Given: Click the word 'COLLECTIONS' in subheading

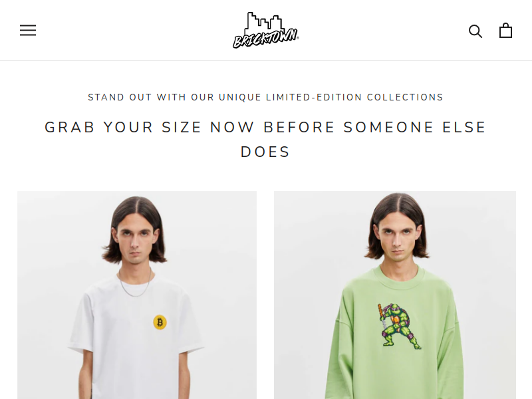Looking at the screenshot, I should click(x=405, y=97).
